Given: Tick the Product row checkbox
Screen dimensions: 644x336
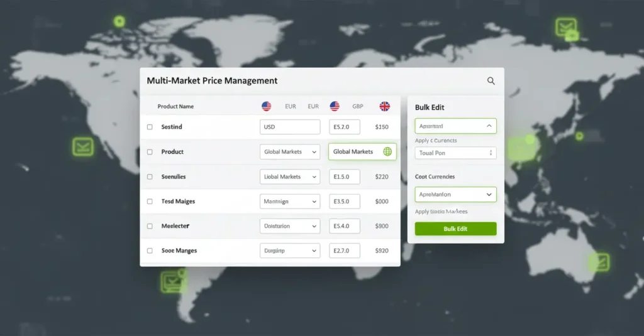Looking at the screenshot, I should point(150,152).
